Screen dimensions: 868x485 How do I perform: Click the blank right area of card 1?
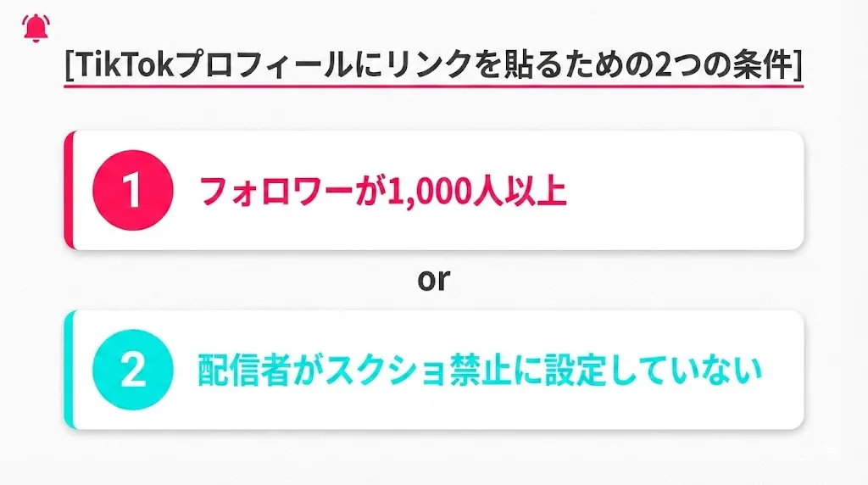point(695,191)
